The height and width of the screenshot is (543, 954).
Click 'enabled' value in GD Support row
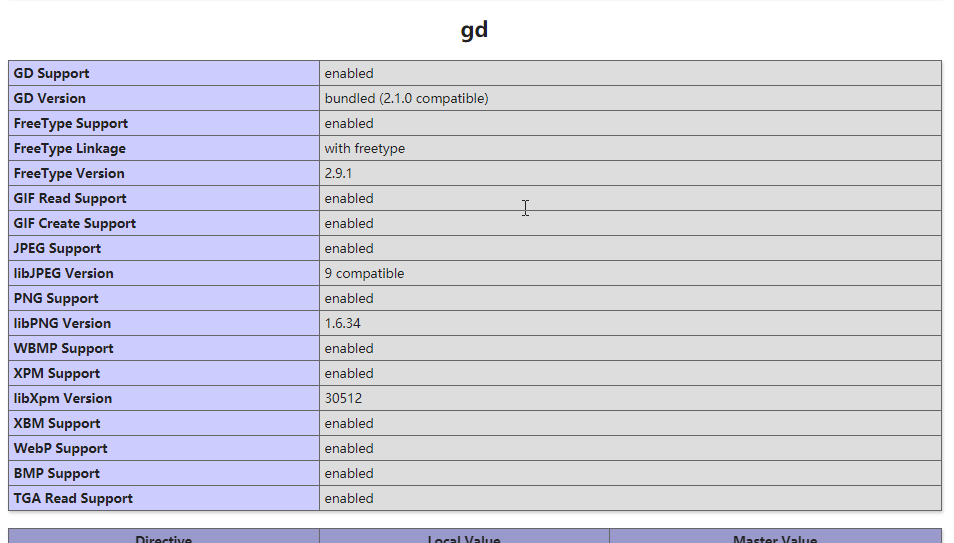pyautogui.click(x=349, y=73)
